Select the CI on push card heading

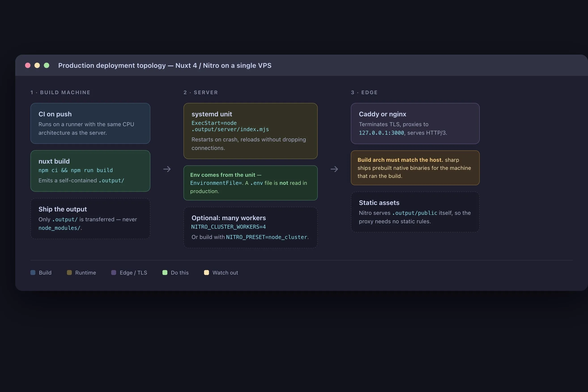pyautogui.click(x=55, y=114)
